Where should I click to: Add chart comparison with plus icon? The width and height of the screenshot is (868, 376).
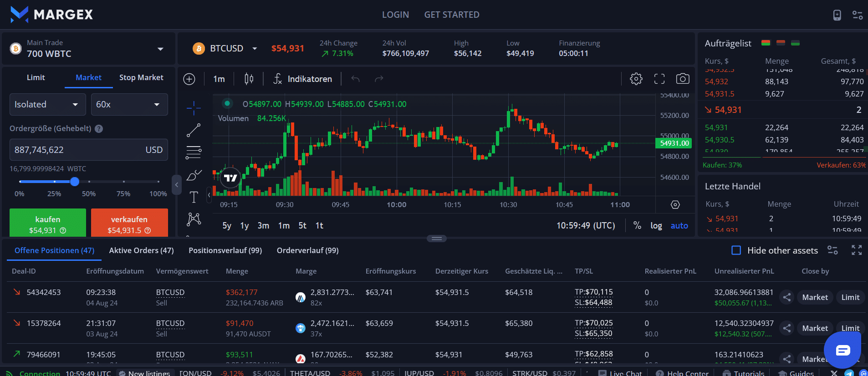[189, 79]
